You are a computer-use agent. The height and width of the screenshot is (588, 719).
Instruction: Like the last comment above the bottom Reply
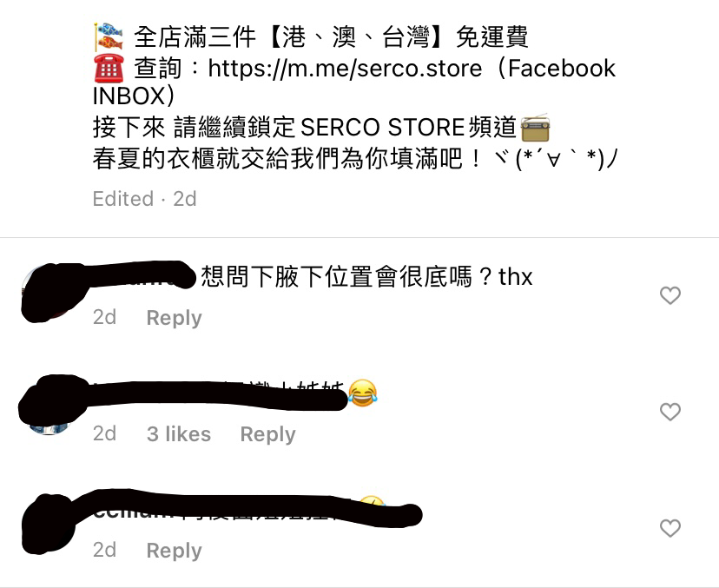point(670,528)
